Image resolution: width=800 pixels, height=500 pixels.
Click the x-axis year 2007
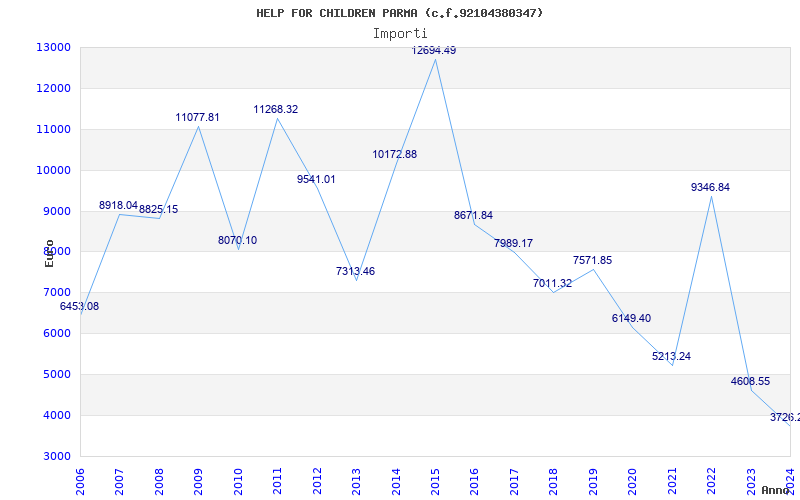tap(119, 481)
